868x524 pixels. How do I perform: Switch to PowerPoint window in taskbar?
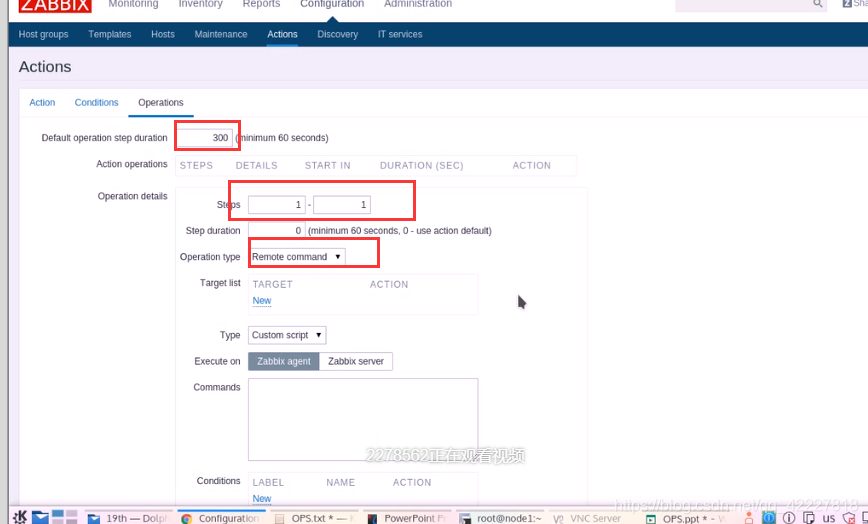407,518
